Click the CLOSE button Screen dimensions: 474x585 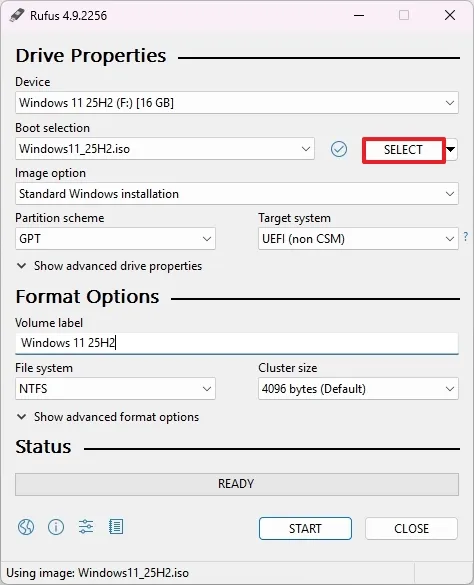point(411,528)
